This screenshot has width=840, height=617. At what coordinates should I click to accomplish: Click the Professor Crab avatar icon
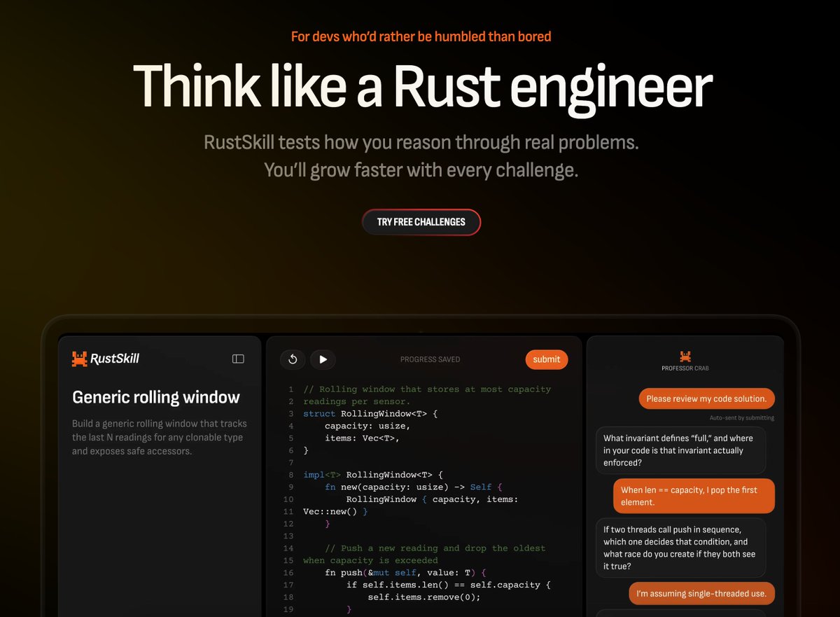(x=685, y=356)
